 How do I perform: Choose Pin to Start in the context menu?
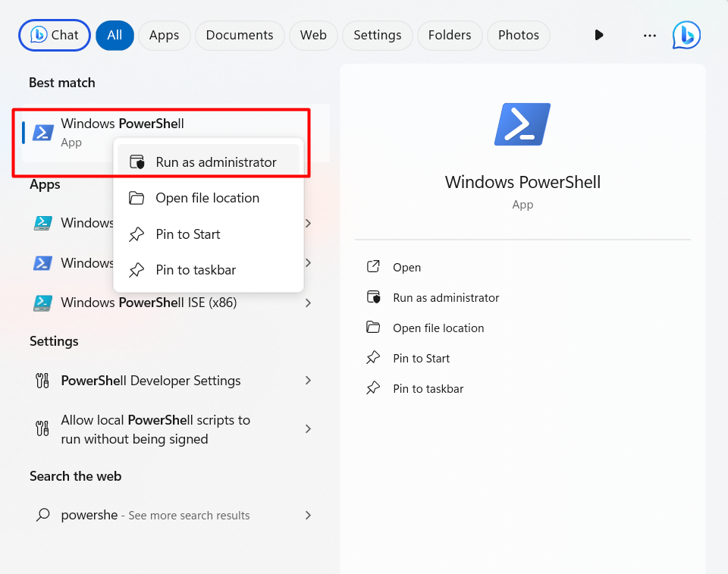(x=209, y=234)
